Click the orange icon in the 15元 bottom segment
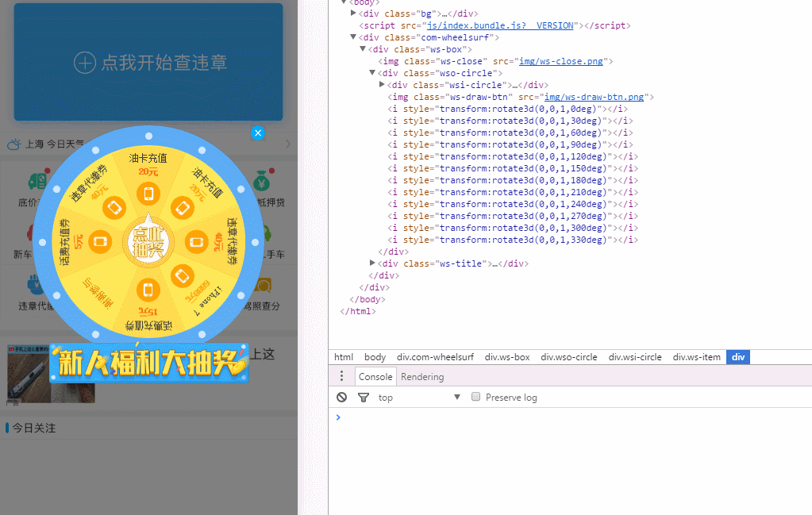The width and height of the screenshot is (812, 515). point(148,290)
